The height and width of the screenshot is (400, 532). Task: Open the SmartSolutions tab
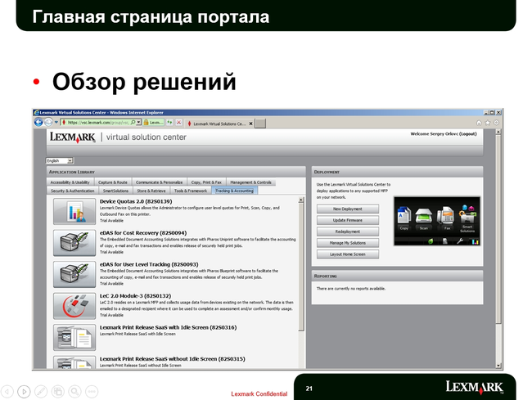click(115, 191)
